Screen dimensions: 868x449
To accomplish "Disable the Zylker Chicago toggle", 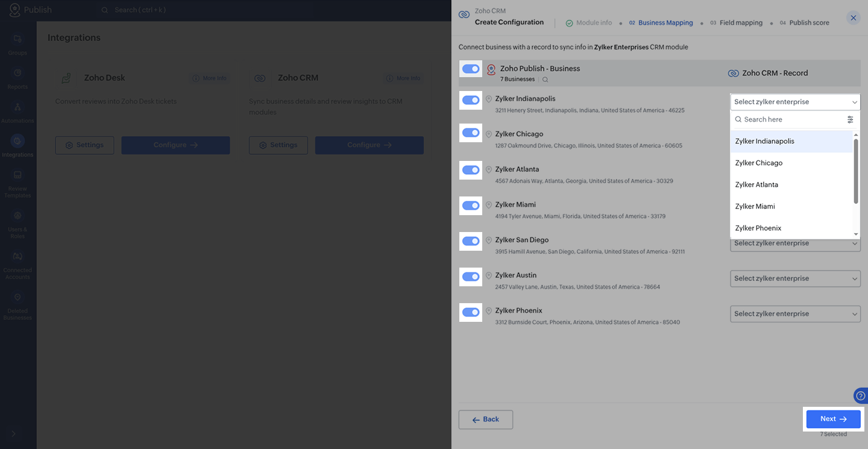I will tap(471, 133).
